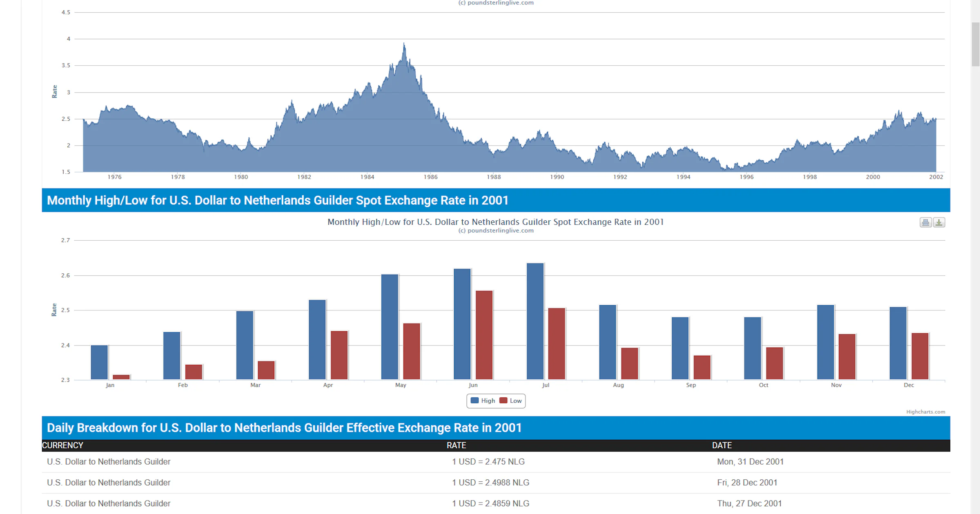980x514 pixels.
Task: Click the 1985 peak on the area chart
Action: coord(404,44)
